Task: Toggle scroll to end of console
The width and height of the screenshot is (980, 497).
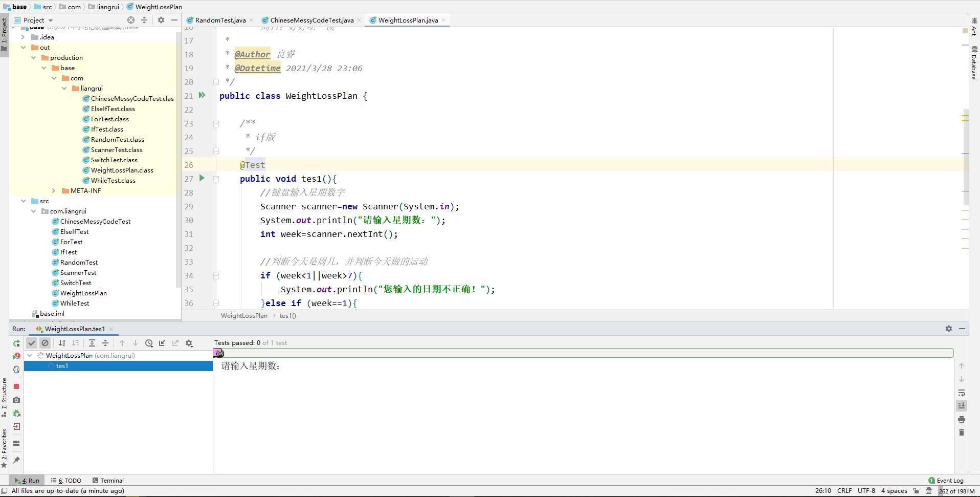Action: 962,406
